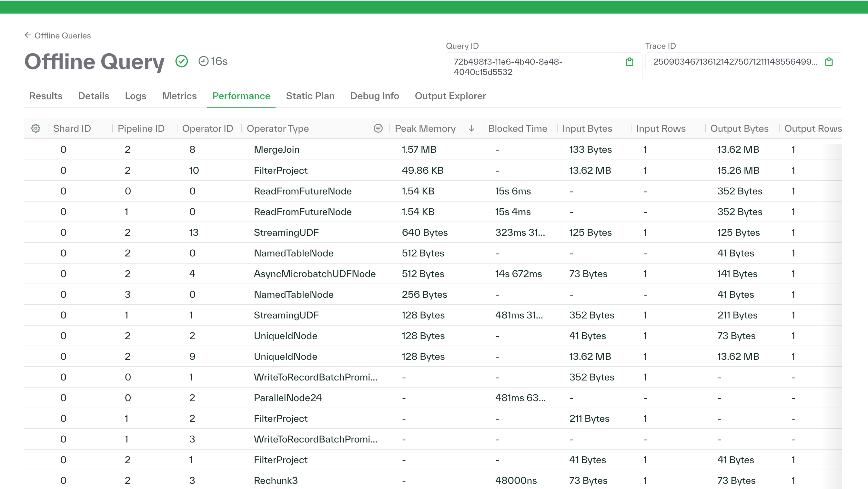This screenshot has width=868, height=489.
Task: Copy the Trace ID to clipboard
Action: [x=829, y=62]
